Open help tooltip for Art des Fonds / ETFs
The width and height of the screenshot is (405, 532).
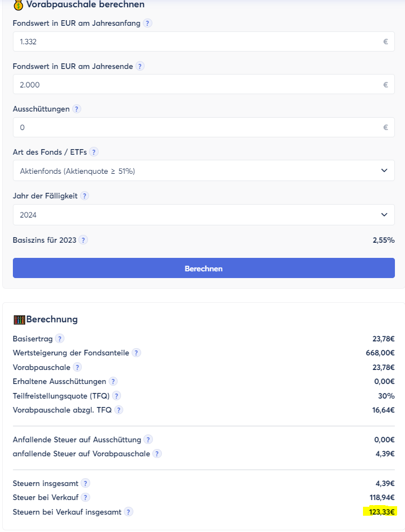pos(94,152)
